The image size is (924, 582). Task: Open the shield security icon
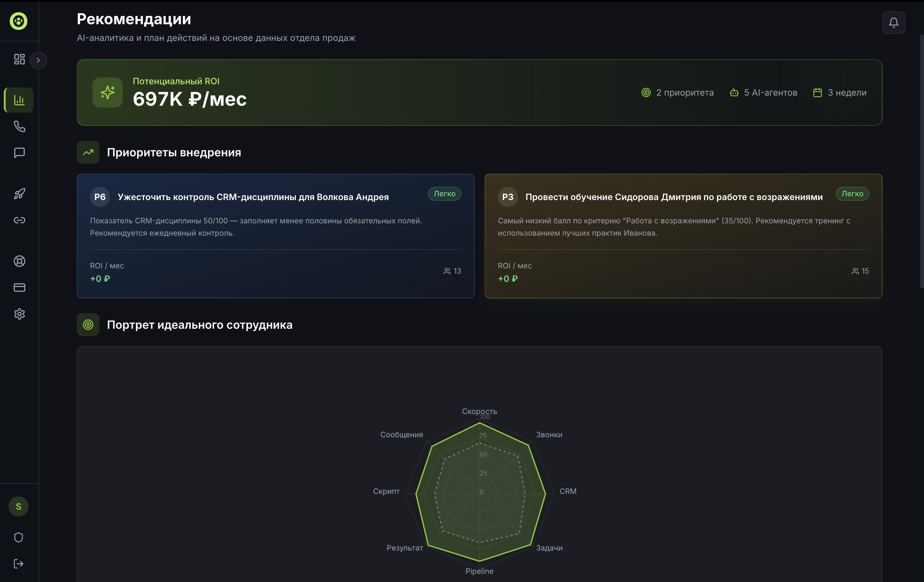pos(19,537)
